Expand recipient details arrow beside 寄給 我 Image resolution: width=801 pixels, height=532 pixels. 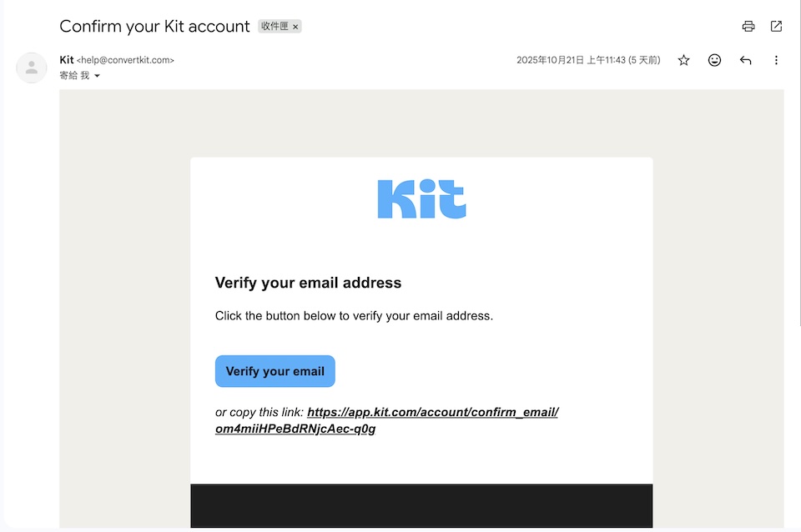coord(97,76)
